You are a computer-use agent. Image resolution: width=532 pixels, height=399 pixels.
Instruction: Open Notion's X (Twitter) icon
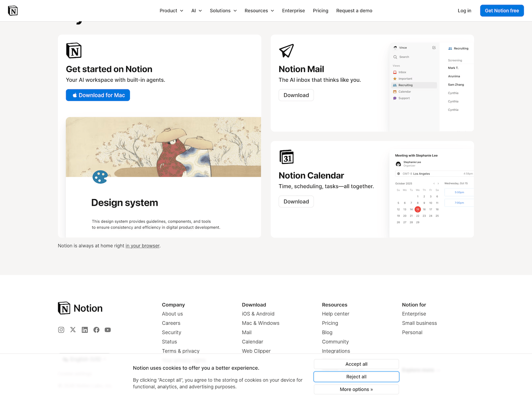click(x=73, y=330)
